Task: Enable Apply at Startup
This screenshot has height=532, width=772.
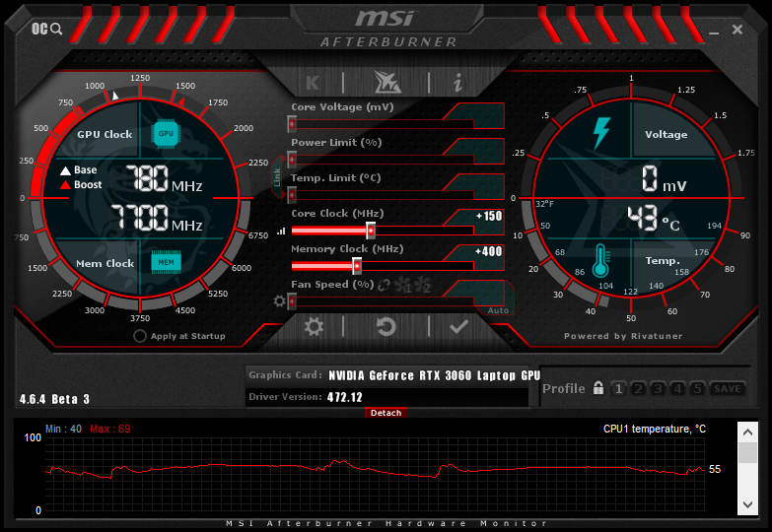Action: click(140, 336)
